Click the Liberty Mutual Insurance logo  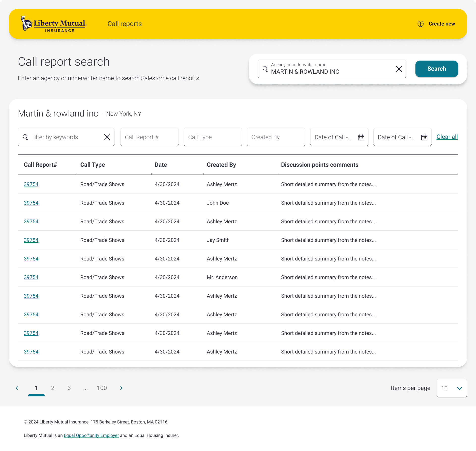coord(54,24)
